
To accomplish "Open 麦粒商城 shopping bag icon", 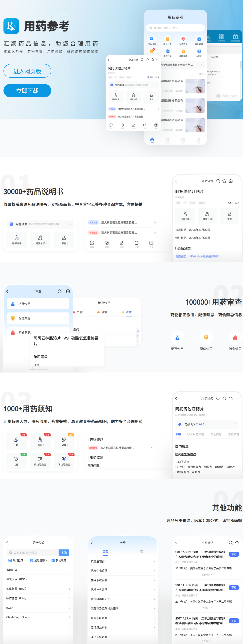I will tap(183, 51).
